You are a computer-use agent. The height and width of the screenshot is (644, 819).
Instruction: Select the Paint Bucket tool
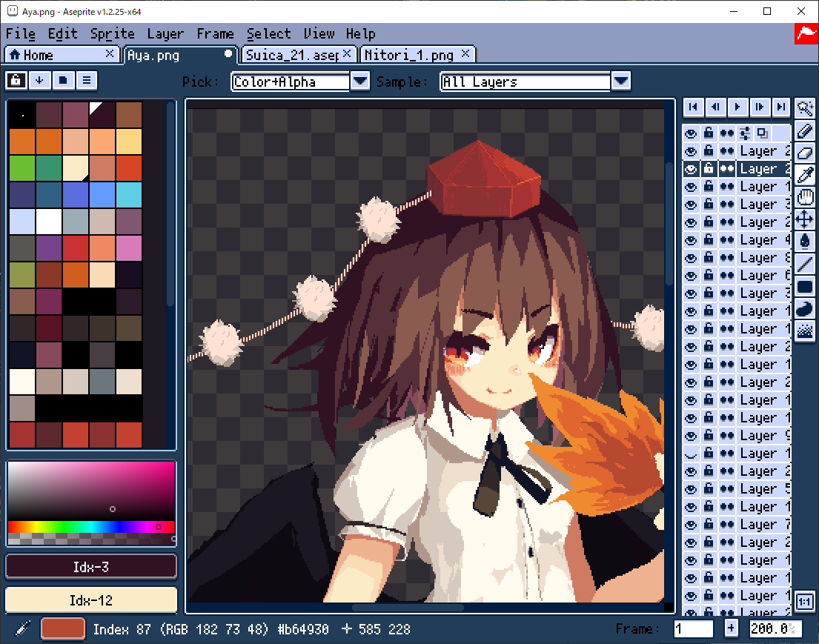805,242
